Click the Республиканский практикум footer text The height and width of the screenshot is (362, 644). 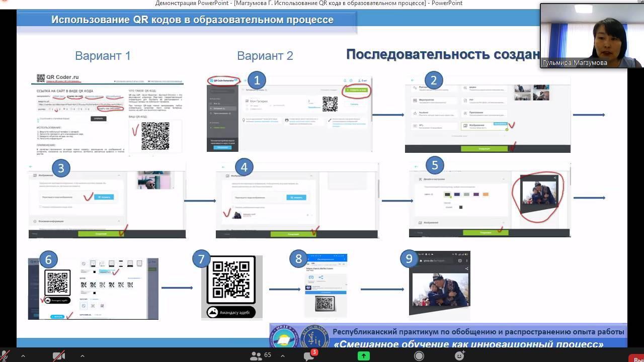pos(478,332)
